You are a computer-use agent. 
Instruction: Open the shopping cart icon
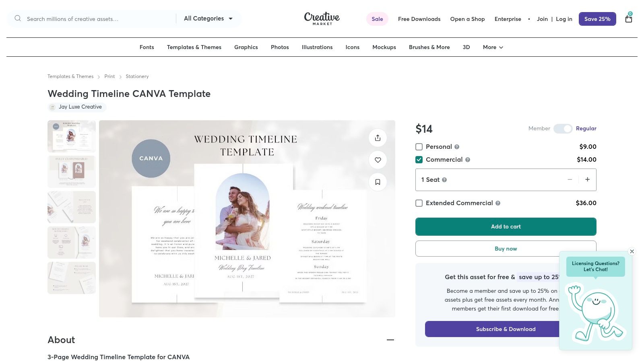click(628, 19)
